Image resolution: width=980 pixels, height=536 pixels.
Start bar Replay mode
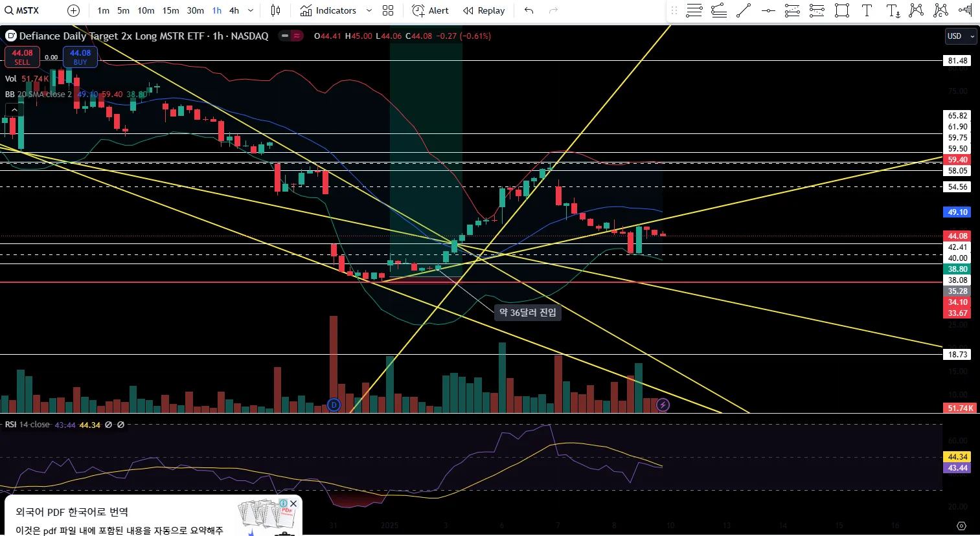(484, 10)
